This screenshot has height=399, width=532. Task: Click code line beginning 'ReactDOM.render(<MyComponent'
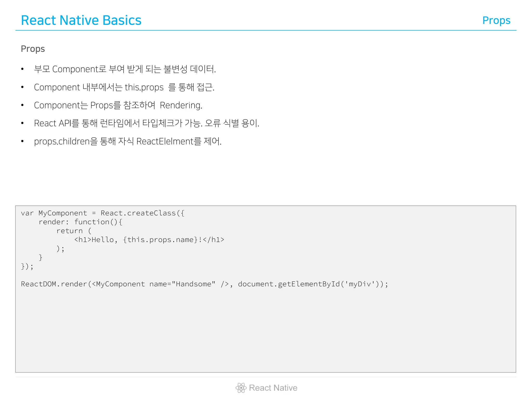click(204, 284)
